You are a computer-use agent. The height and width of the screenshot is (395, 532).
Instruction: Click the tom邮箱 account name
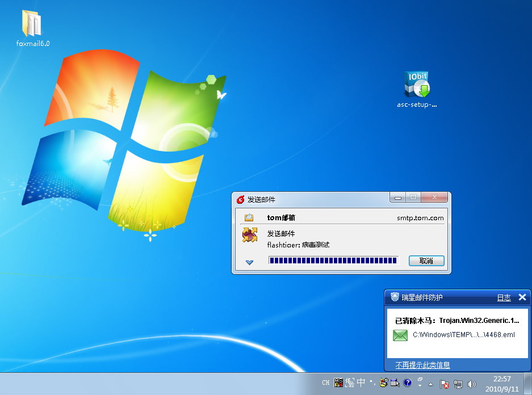[281, 218]
